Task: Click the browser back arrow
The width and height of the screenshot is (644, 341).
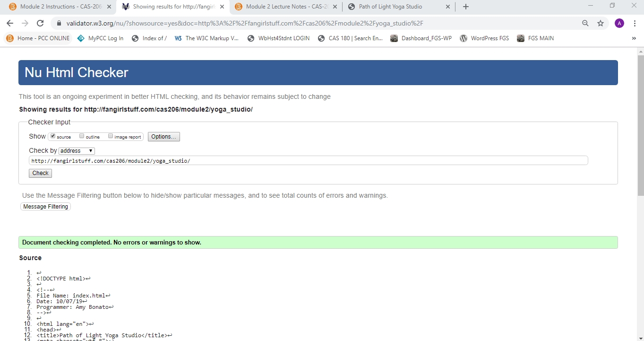Action: click(10, 23)
